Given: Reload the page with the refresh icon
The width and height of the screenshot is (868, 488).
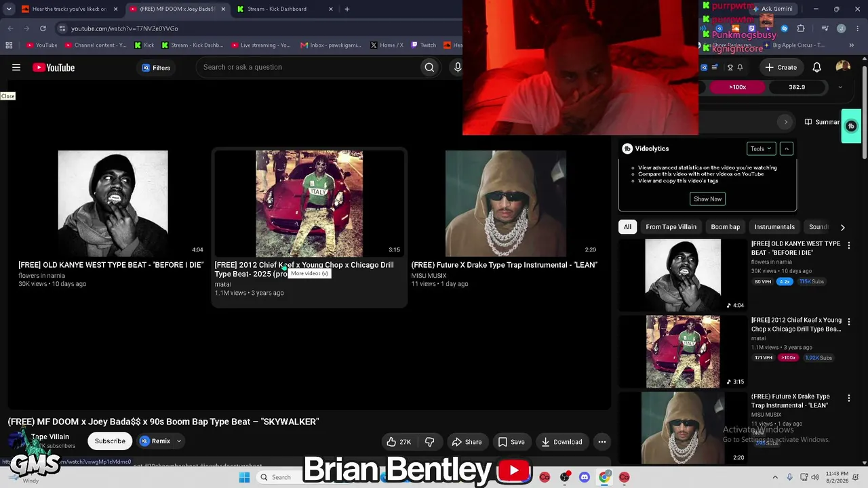Looking at the screenshot, I should (x=43, y=28).
